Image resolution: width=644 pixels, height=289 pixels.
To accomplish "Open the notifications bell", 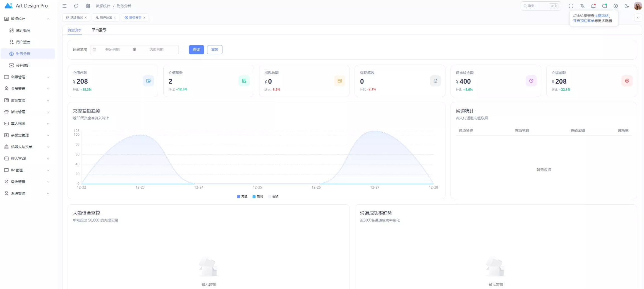I will (593, 6).
